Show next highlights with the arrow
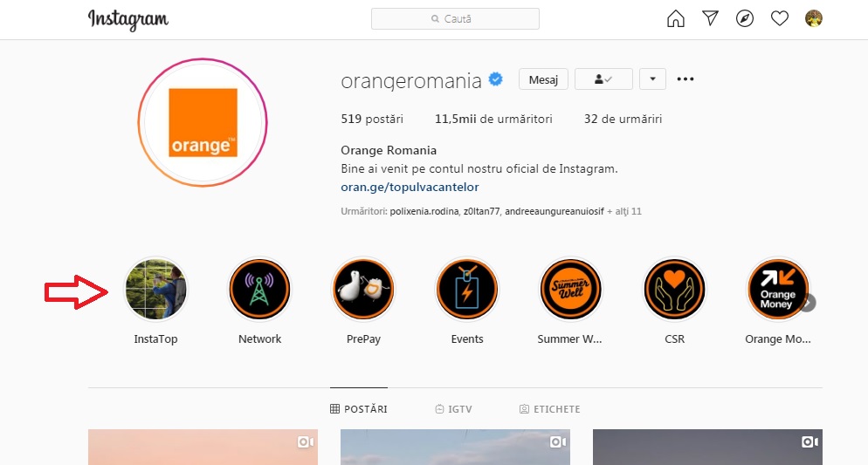Image resolution: width=868 pixels, height=465 pixels. (808, 303)
